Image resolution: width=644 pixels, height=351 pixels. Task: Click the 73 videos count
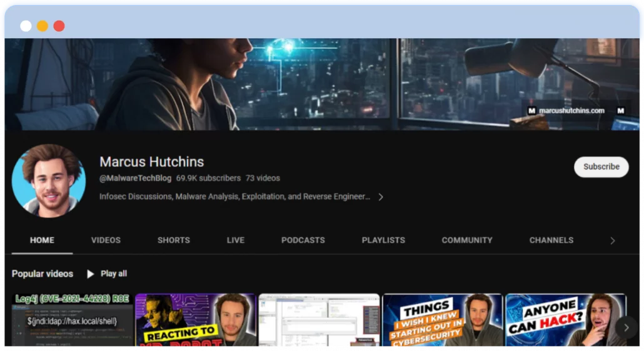coord(263,178)
